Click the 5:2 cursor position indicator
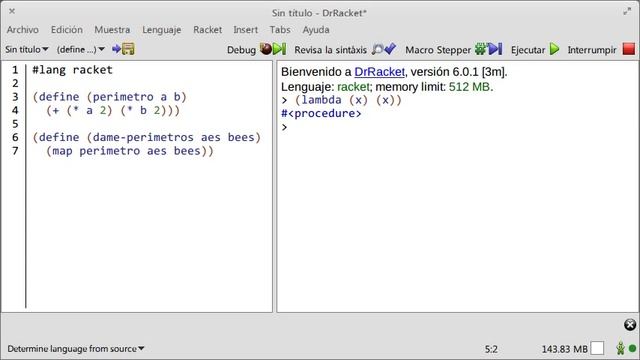 491,349
